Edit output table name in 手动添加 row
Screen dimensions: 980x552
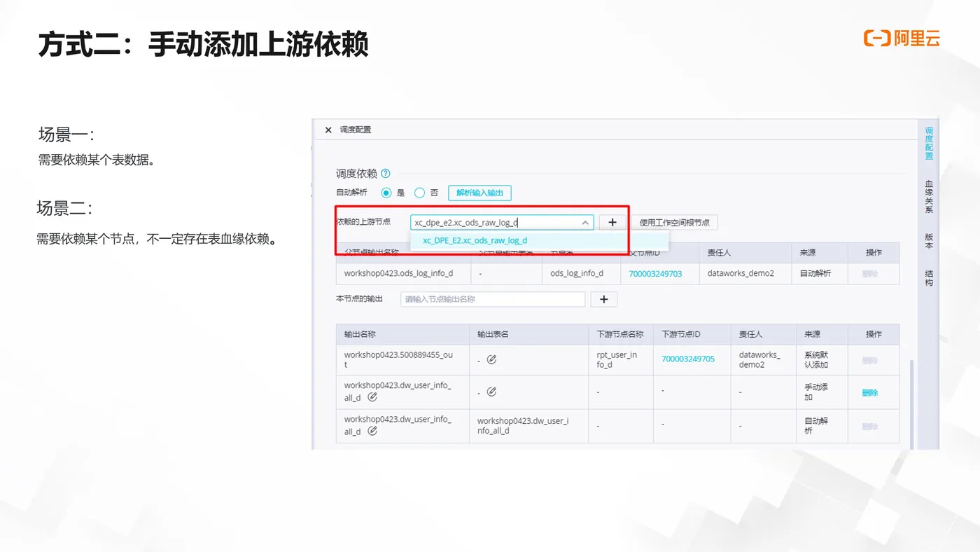click(491, 392)
